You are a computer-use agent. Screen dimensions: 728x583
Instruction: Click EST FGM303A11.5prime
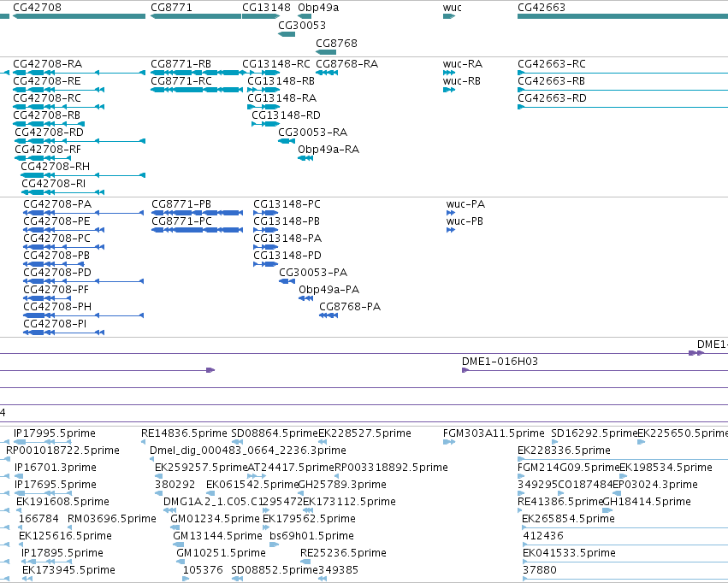(494, 433)
